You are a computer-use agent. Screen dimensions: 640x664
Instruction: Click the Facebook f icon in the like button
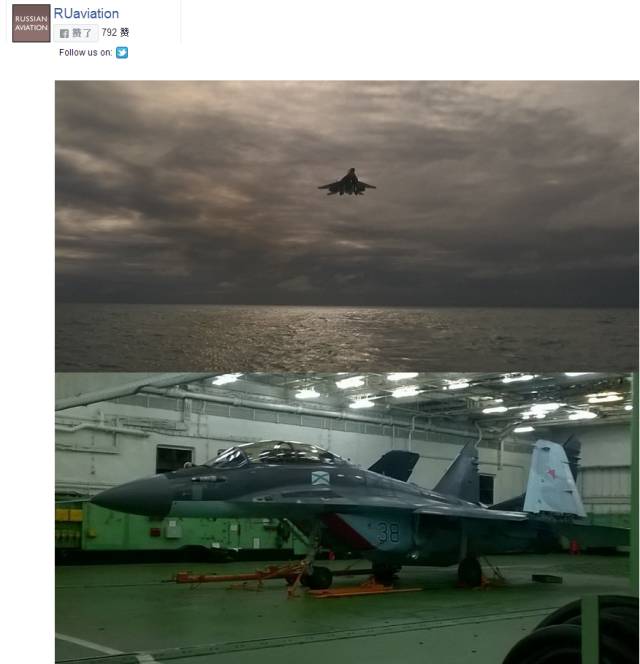point(64,33)
